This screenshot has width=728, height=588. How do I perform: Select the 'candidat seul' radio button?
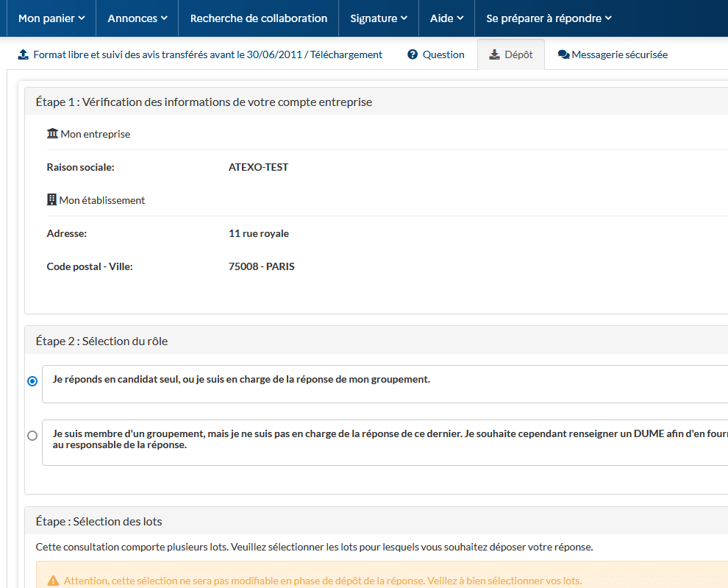(x=32, y=381)
